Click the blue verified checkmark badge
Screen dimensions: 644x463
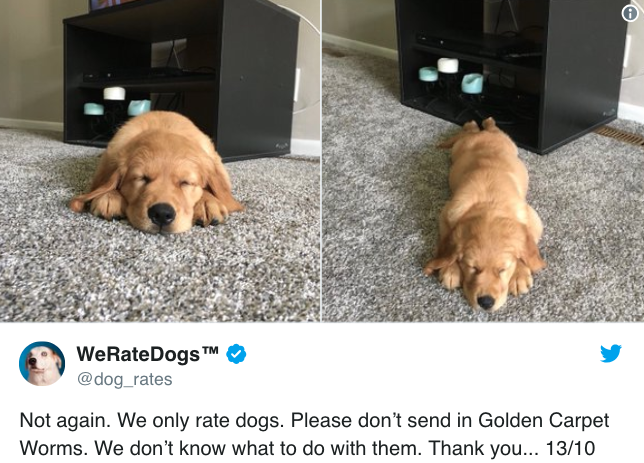236,354
